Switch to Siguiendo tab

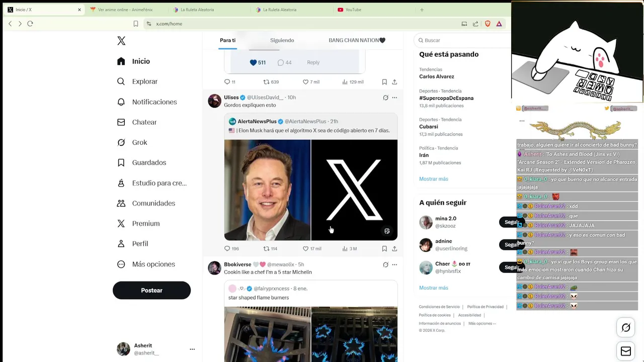(282, 40)
